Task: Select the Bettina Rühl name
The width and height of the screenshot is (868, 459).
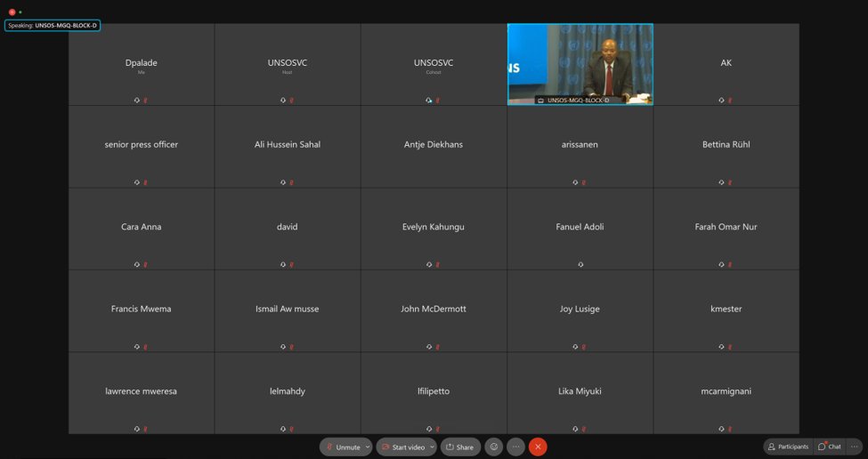Action: [726, 145]
